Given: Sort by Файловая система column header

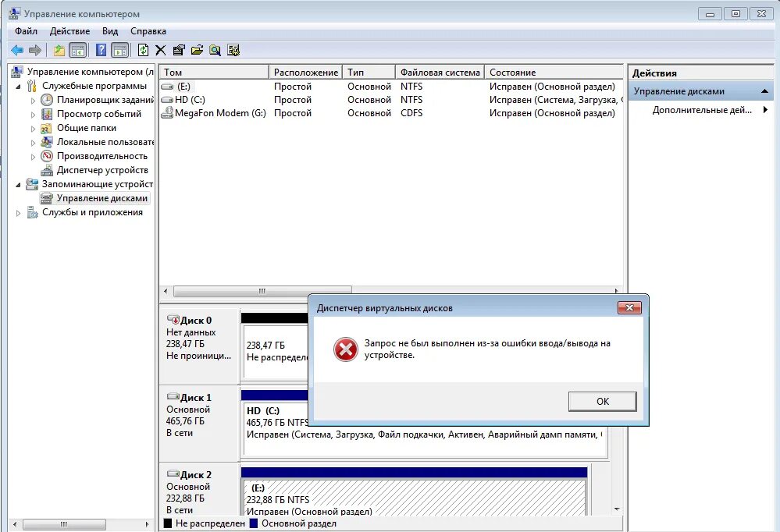Looking at the screenshot, I should point(440,72).
